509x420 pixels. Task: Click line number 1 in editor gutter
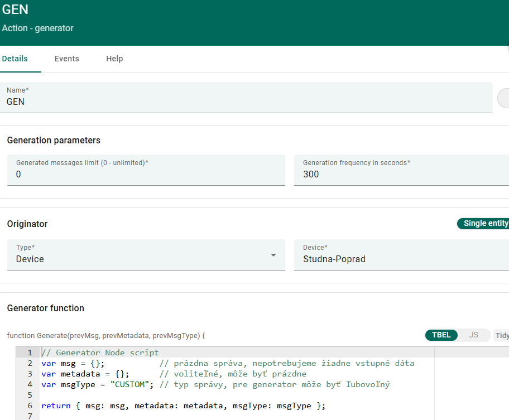click(x=30, y=353)
